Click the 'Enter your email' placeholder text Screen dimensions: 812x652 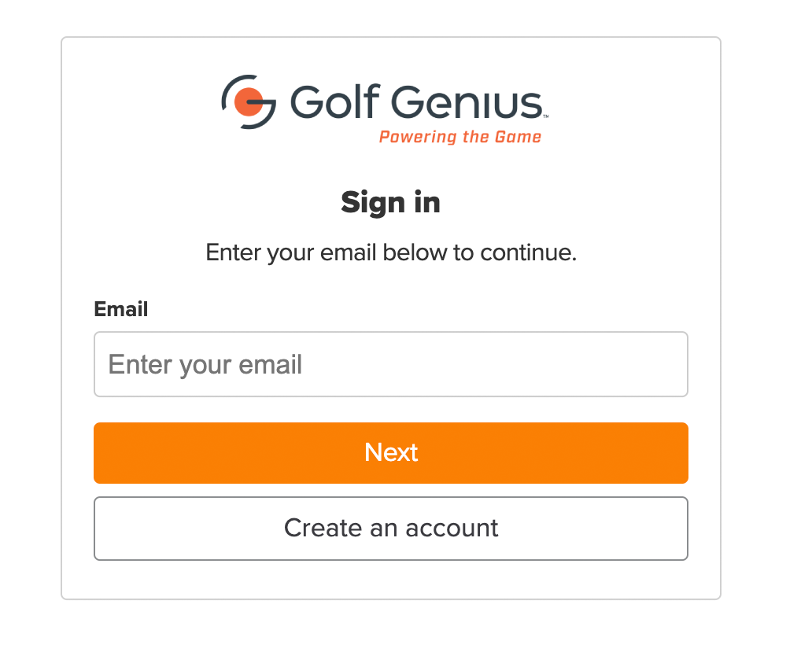[x=205, y=365]
